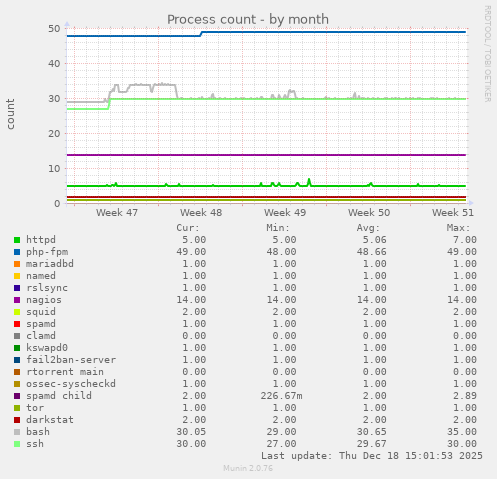Screen dimensions: 497x479
Task: Click the spamd child max value 2.89
Action: (x=465, y=396)
